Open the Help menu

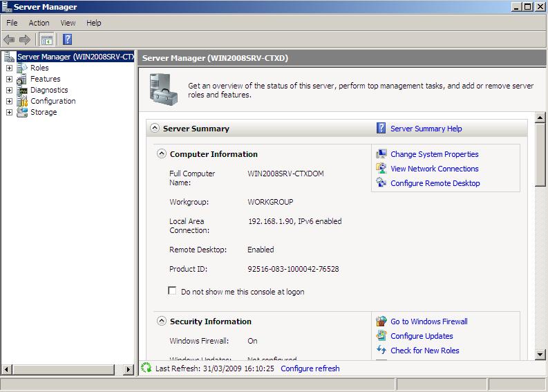[94, 23]
